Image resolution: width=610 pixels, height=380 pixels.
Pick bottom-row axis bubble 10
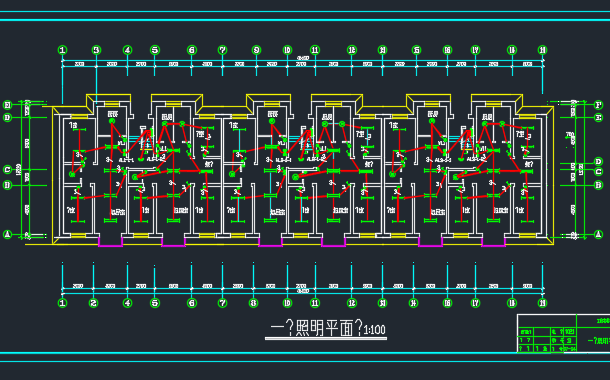click(x=287, y=303)
